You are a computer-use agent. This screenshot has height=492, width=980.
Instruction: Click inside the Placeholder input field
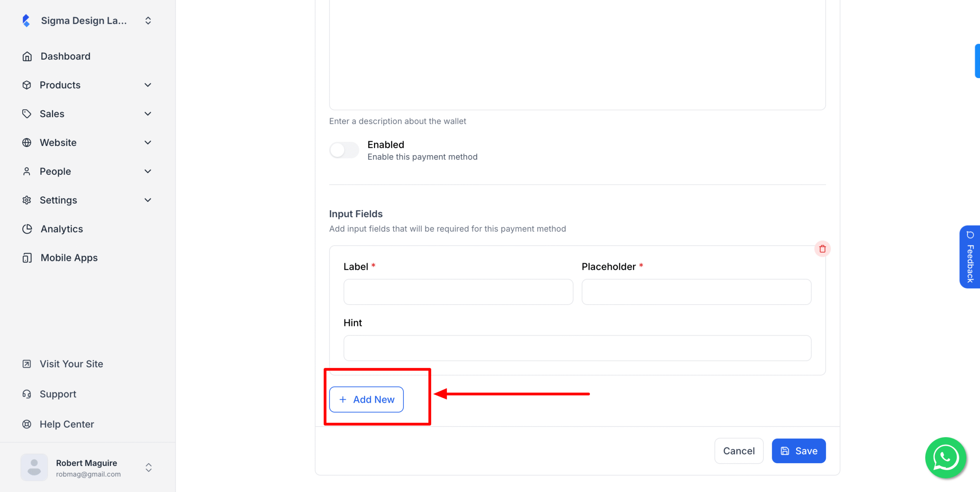coord(696,292)
